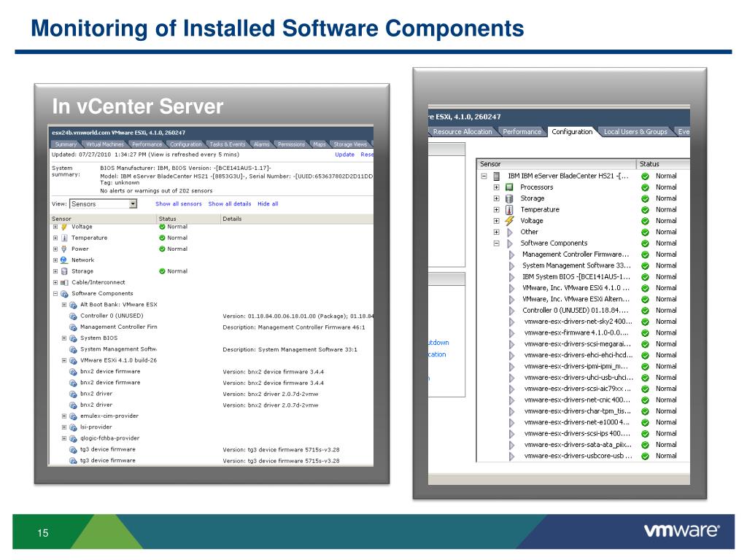Click the Hide all link
This screenshot has height=560, width=747.
[x=268, y=204]
